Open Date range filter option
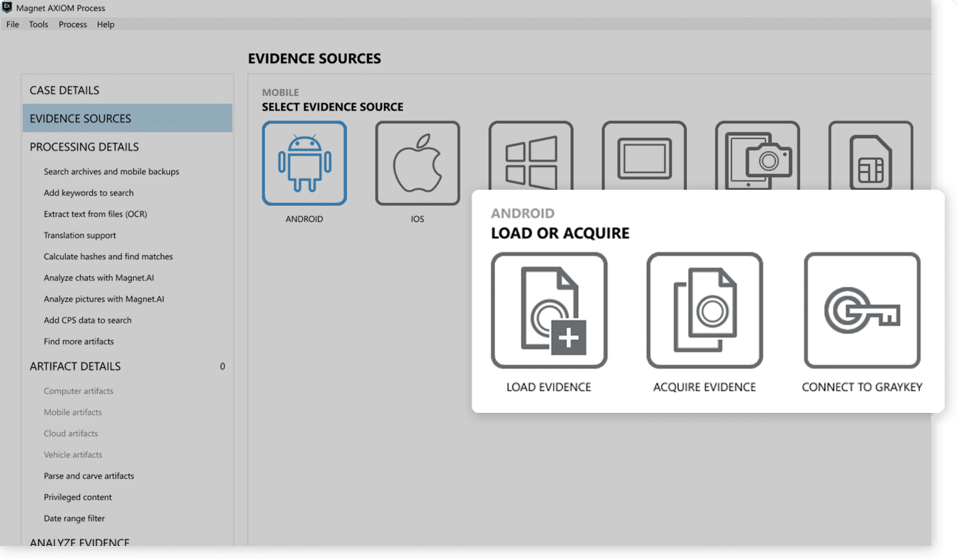958x560 pixels. pyautogui.click(x=74, y=519)
